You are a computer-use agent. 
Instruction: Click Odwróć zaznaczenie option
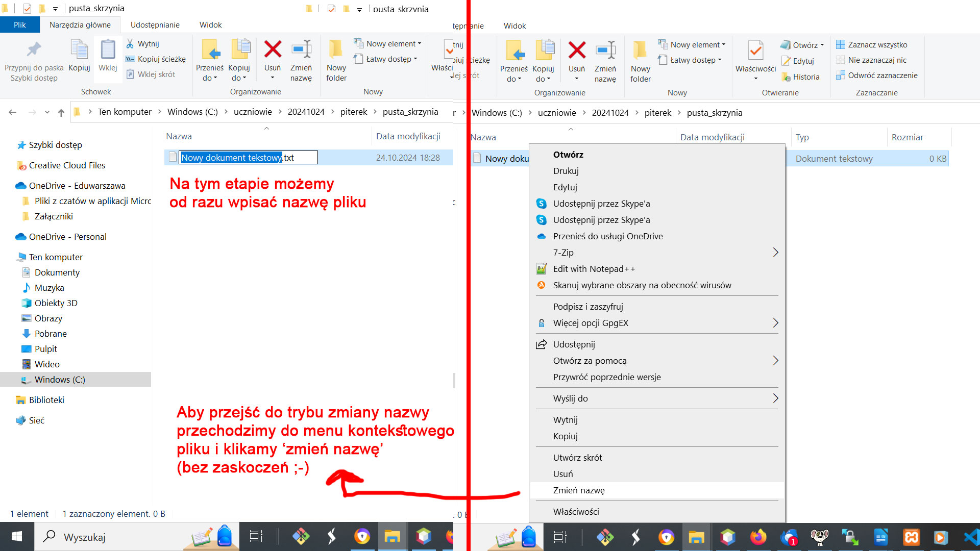point(882,76)
